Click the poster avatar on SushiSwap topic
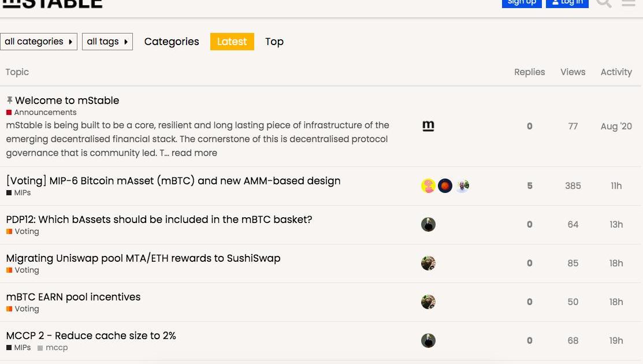This screenshot has width=643, height=364. click(428, 263)
